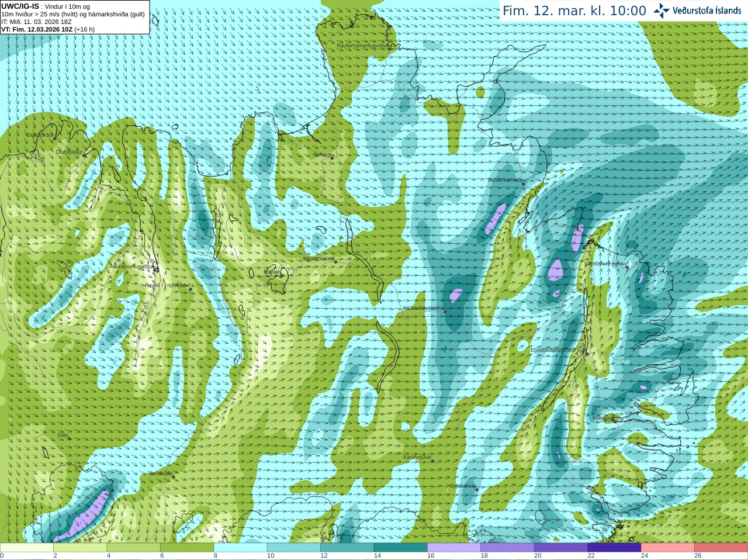Click the legend tick label '24'

(x=645, y=556)
